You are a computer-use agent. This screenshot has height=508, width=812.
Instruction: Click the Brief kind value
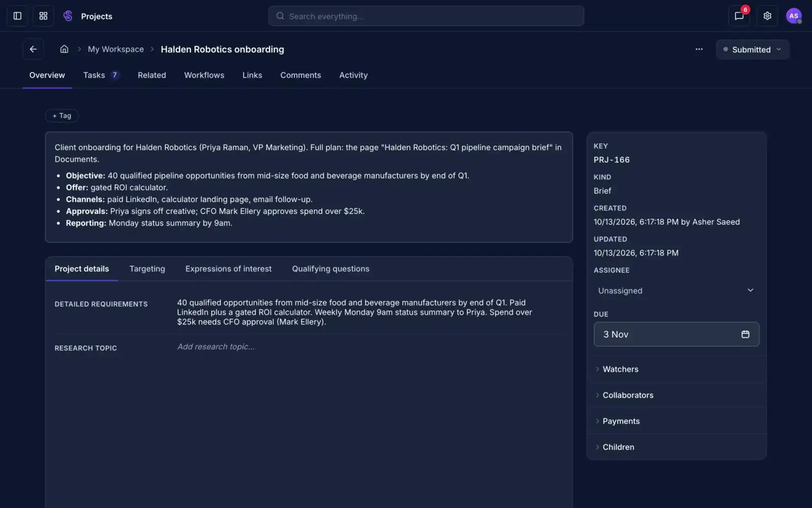602,191
